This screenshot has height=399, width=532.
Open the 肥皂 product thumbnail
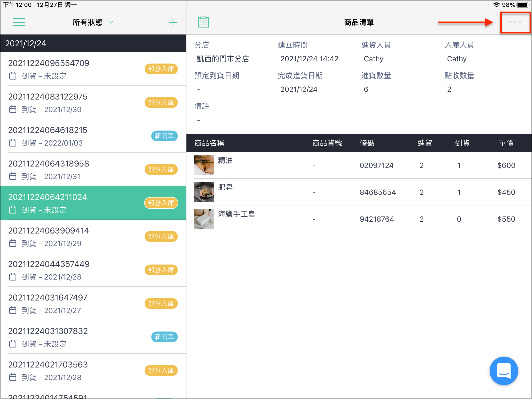204,192
